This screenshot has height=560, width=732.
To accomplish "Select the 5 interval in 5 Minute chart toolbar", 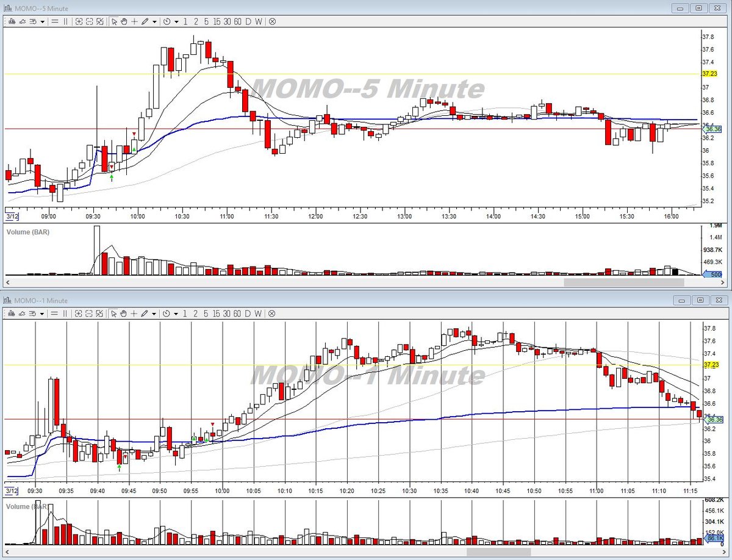I will (x=206, y=21).
